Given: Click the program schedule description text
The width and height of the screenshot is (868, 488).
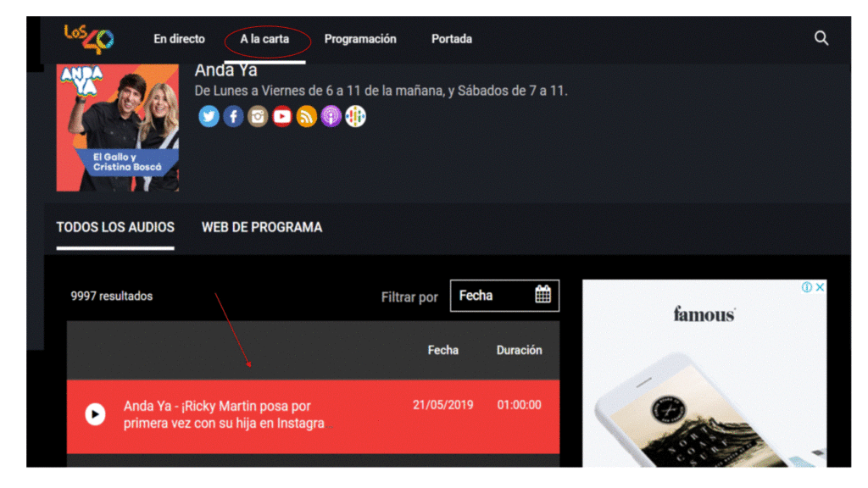Looking at the screenshot, I should pos(381,91).
